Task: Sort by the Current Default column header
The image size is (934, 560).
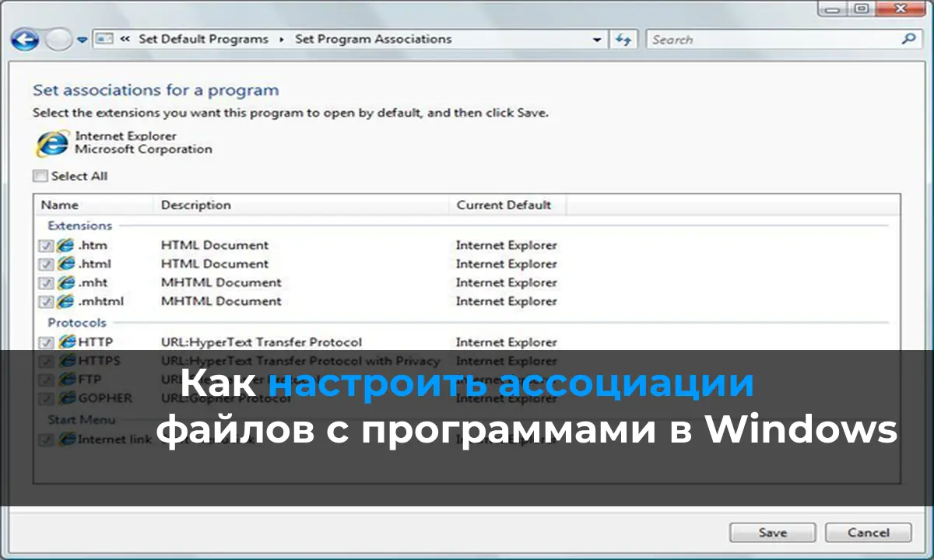Action: pyautogui.click(x=507, y=205)
